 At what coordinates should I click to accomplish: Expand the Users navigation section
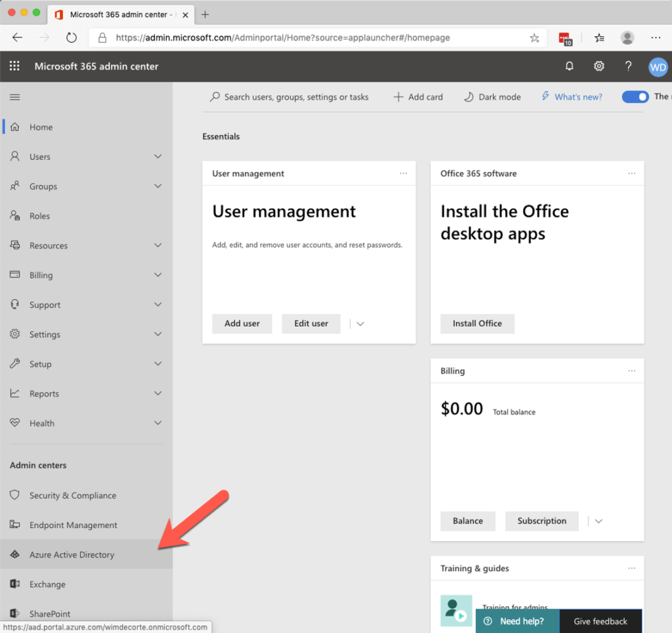click(157, 156)
